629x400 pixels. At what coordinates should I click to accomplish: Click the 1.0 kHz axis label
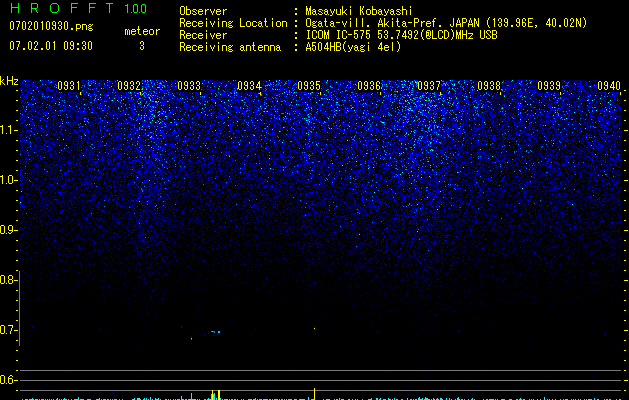(x=8, y=180)
